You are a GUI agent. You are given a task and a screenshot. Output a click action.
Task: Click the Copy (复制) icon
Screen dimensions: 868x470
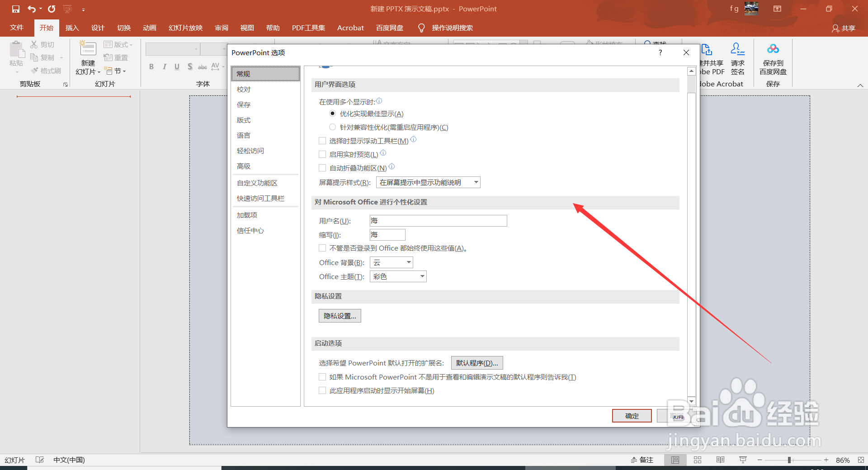click(34, 57)
